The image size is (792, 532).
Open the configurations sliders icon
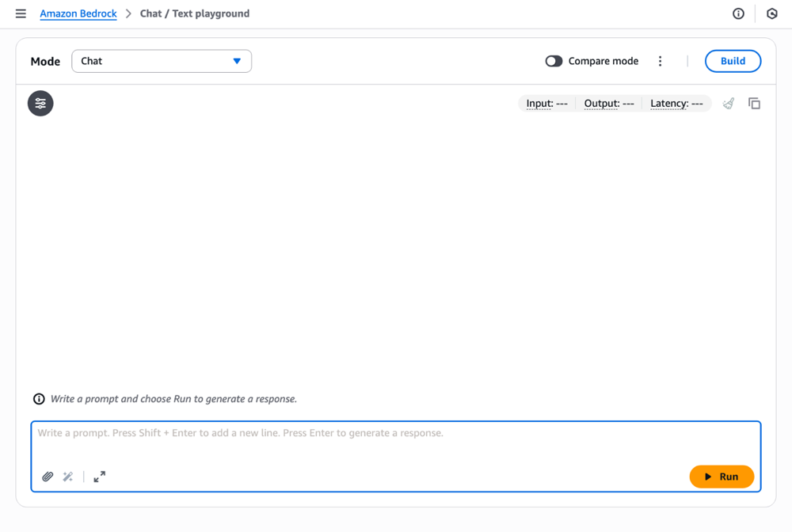tap(40, 104)
